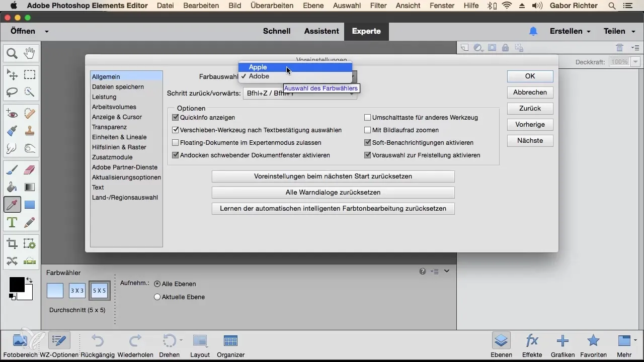Image resolution: width=644 pixels, height=362 pixels.
Task: Select Alle Ebenen radio button
Action: pos(157,284)
